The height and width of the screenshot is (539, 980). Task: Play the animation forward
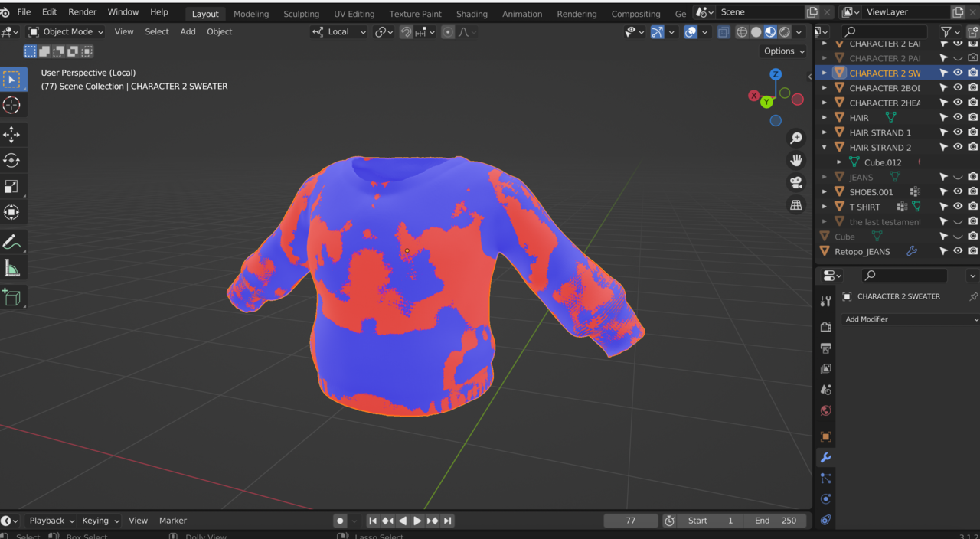pyautogui.click(x=417, y=521)
